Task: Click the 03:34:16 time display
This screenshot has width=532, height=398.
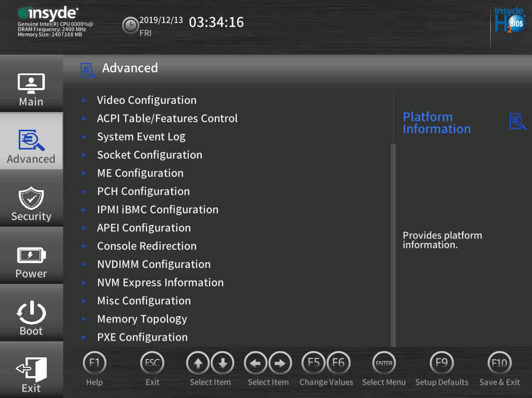Action: 216,22
